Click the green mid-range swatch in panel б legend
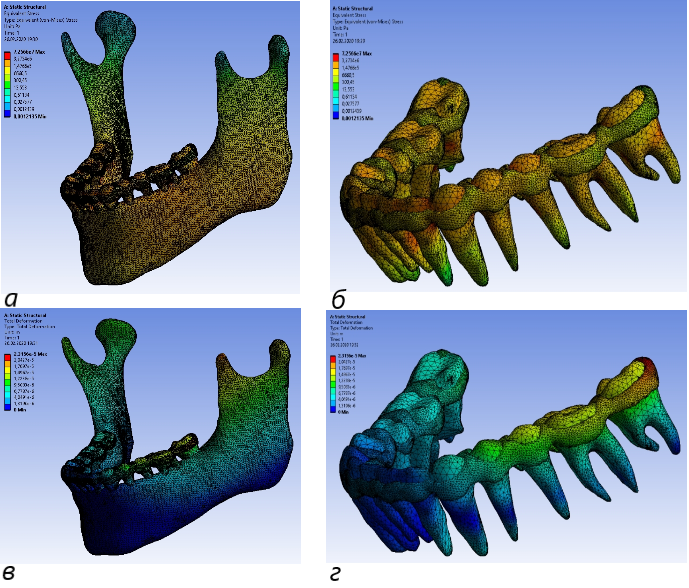The image size is (689, 588). [x=335, y=84]
